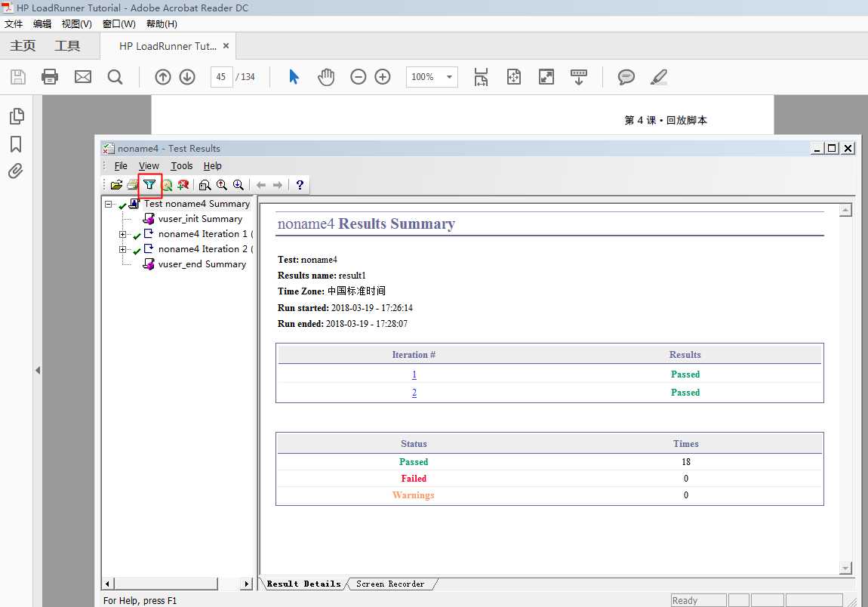Click the back arrow in Test Results toolbar
868x607 pixels.
pos(260,184)
